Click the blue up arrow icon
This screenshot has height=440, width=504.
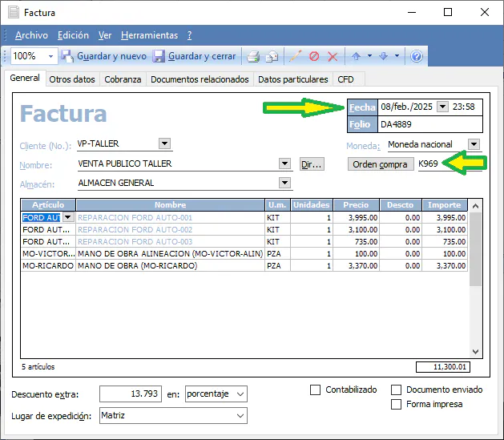(356, 56)
